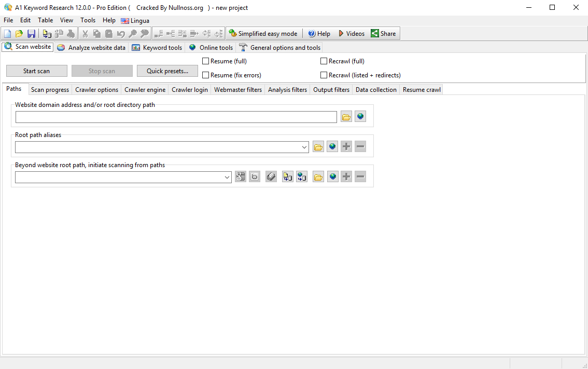Tick the Recrawl (full) checkbox
Screen dimensions: 588x369
coord(324,61)
